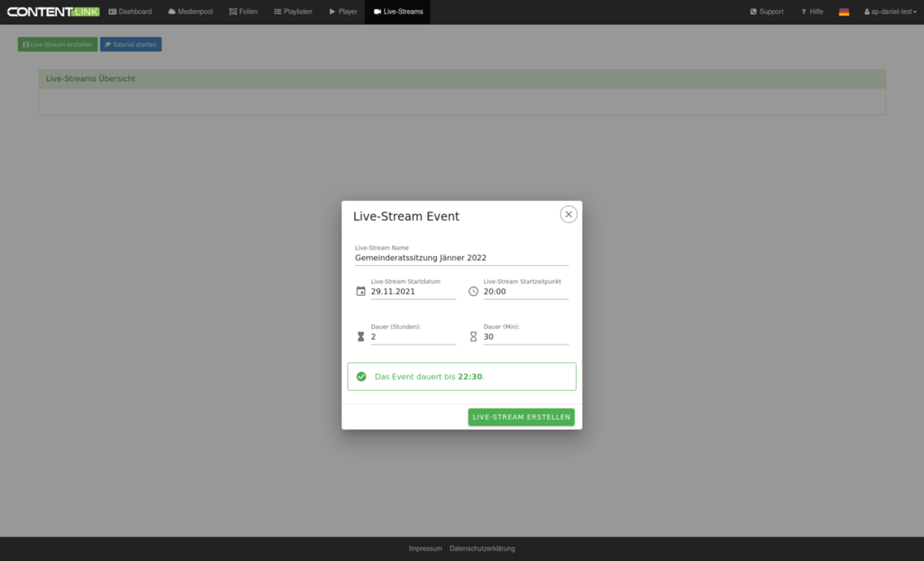Open the ap-daniel-test user dropdown
The width and height of the screenshot is (924, 561).
pyautogui.click(x=890, y=12)
